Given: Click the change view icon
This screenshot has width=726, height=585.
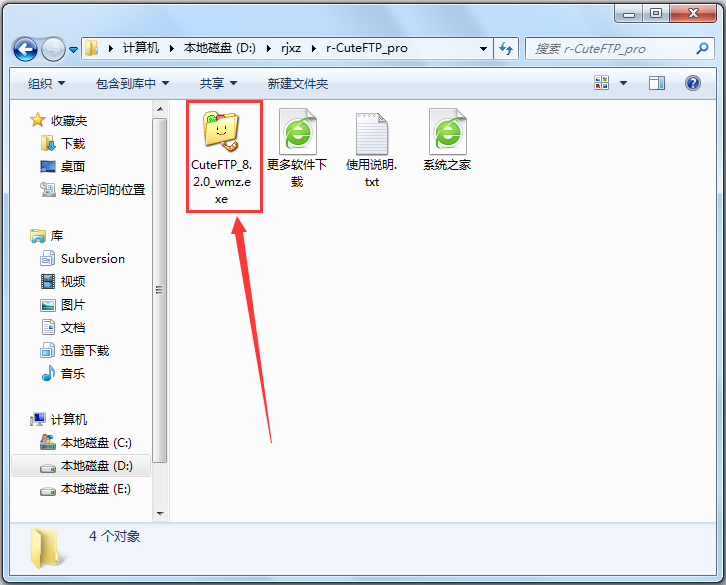Looking at the screenshot, I should [x=601, y=83].
